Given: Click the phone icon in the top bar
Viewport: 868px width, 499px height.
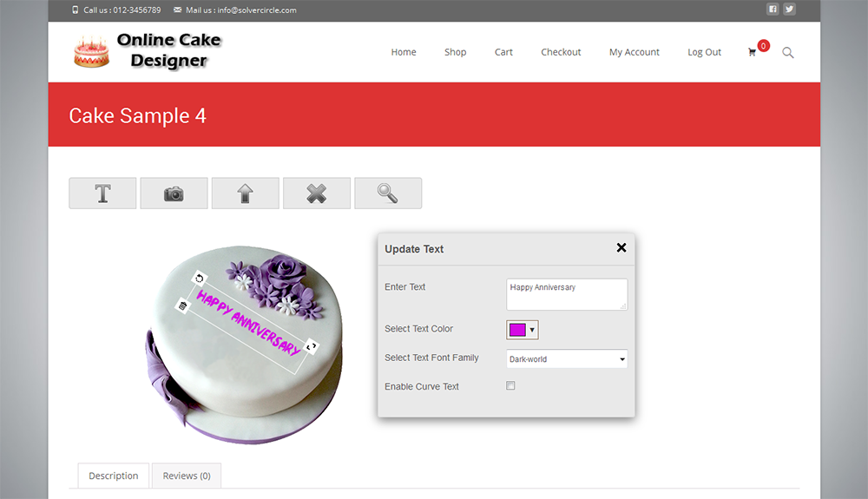Looking at the screenshot, I should tap(76, 10).
